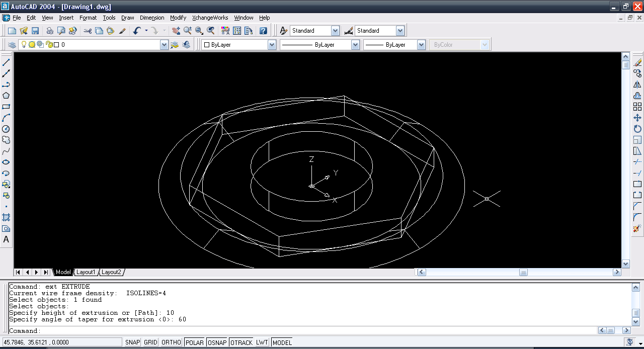Toggle SNAP mode in status bar
644x349 pixels.
pos(133,342)
